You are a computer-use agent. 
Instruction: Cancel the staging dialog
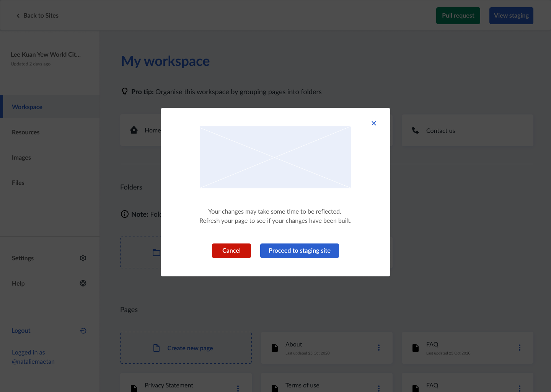click(x=231, y=250)
